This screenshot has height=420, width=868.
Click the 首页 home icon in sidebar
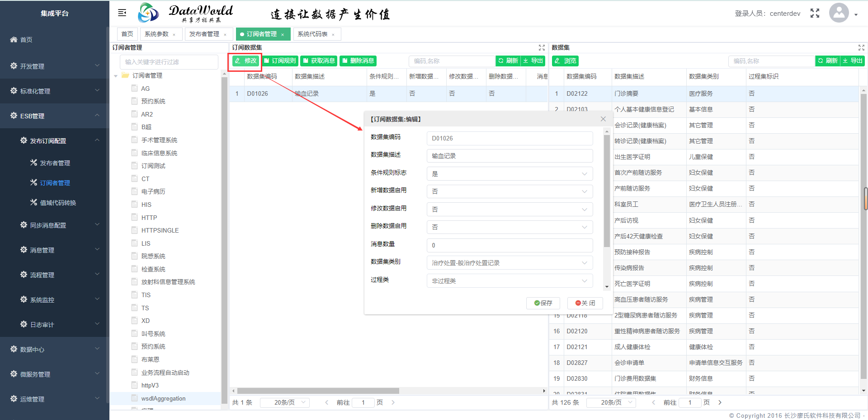tap(14, 40)
